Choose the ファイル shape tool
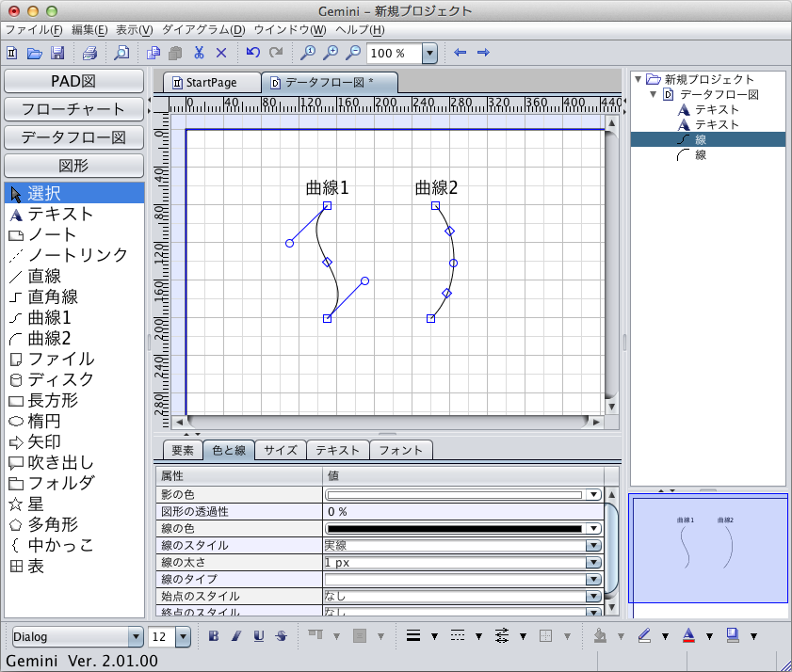Viewport: 792px width, 672px height. pos(74,359)
